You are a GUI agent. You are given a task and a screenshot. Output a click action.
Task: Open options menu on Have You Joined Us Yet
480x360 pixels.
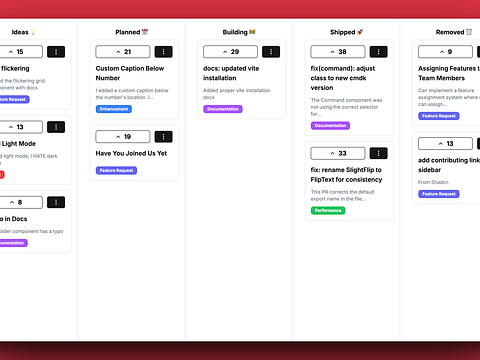[163, 137]
